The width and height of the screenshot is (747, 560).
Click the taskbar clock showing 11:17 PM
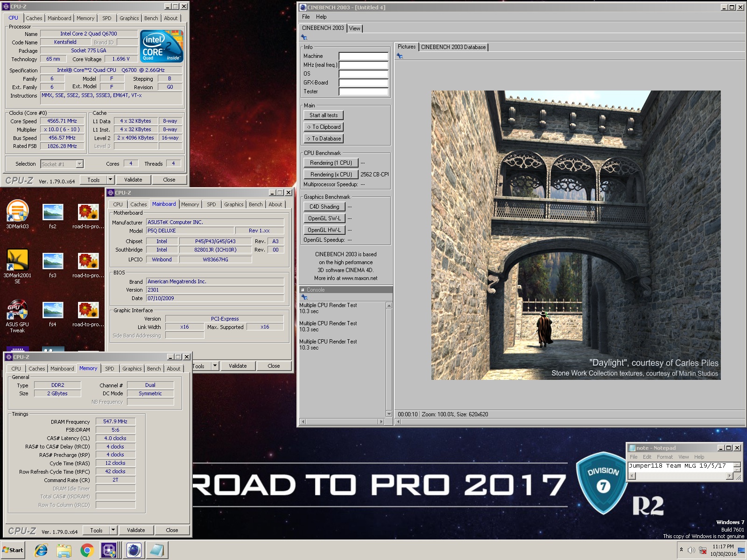click(723, 546)
